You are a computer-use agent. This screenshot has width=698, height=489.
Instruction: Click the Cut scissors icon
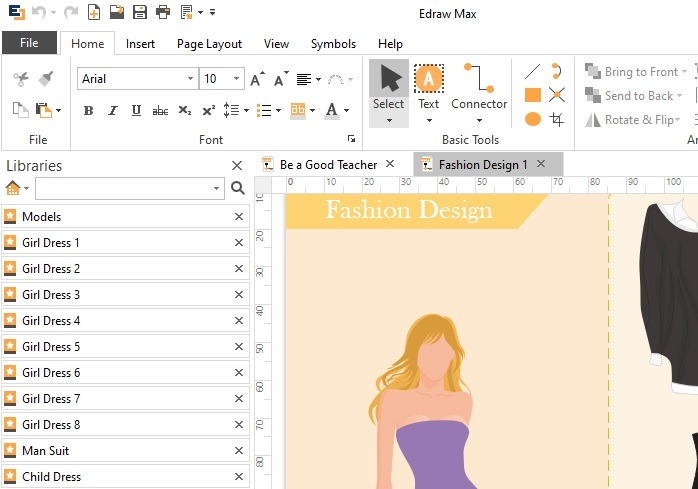pyautogui.click(x=20, y=79)
